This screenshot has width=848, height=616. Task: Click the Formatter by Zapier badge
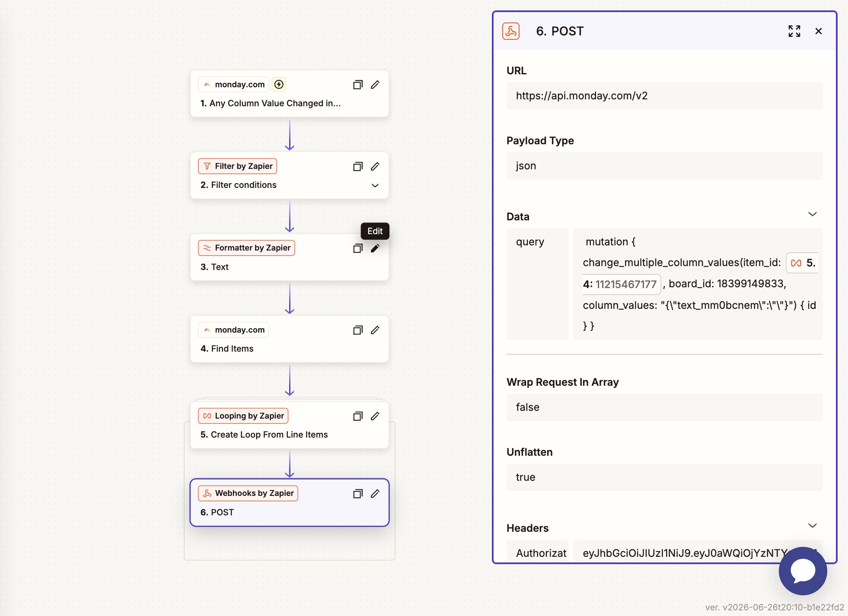pos(246,248)
